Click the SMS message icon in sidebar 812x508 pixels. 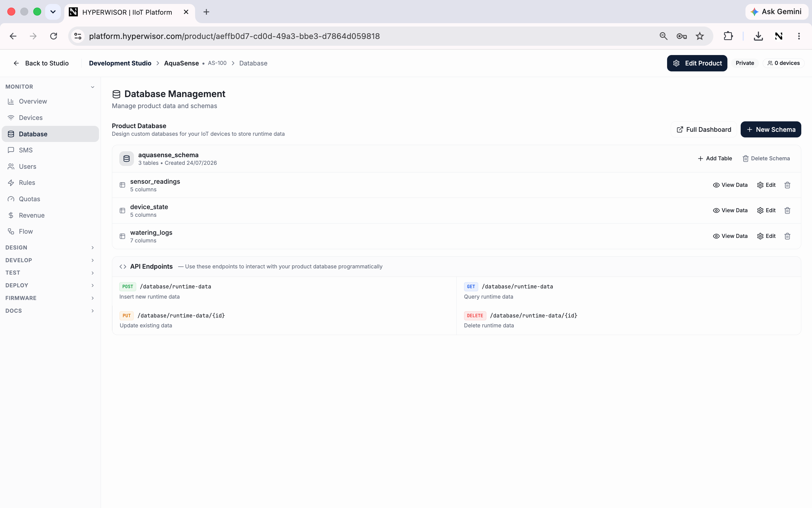point(11,150)
